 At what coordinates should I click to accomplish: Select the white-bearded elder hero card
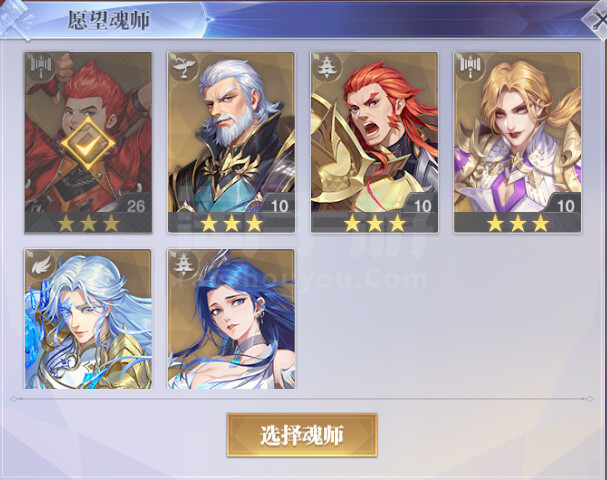[231, 142]
